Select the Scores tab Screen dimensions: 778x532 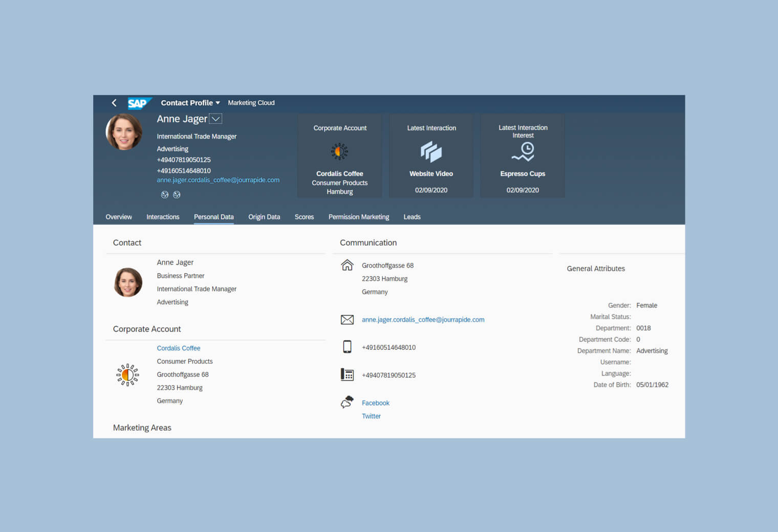point(304,216)
